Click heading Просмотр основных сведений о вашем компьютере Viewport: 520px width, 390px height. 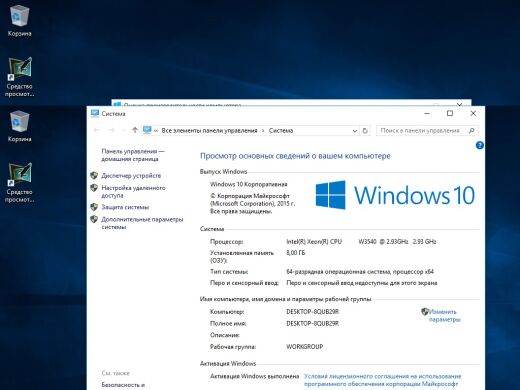point(295,156)
